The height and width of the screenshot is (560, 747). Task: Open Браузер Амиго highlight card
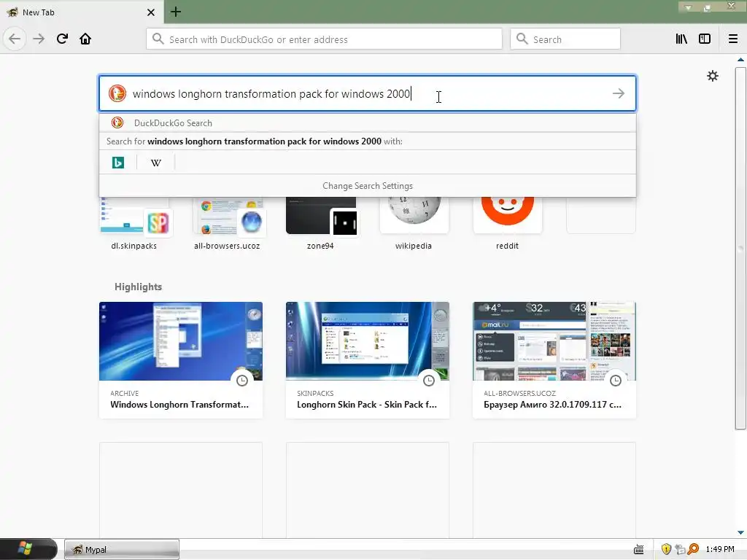coord(554,360)
